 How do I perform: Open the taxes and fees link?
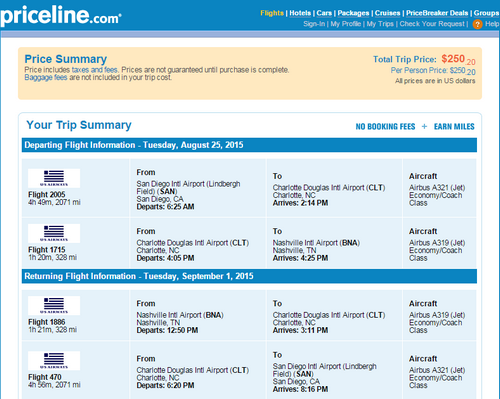coord(94,70)
